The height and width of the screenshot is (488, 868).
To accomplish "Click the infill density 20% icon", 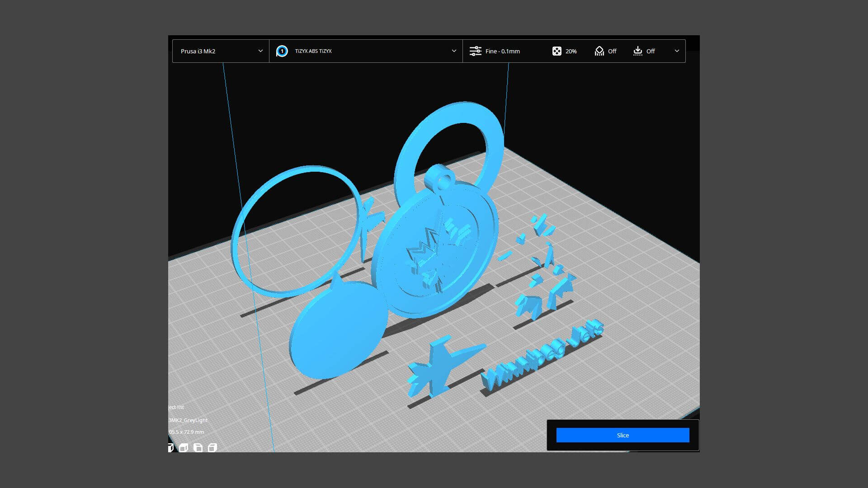I will tap(557, 51).
